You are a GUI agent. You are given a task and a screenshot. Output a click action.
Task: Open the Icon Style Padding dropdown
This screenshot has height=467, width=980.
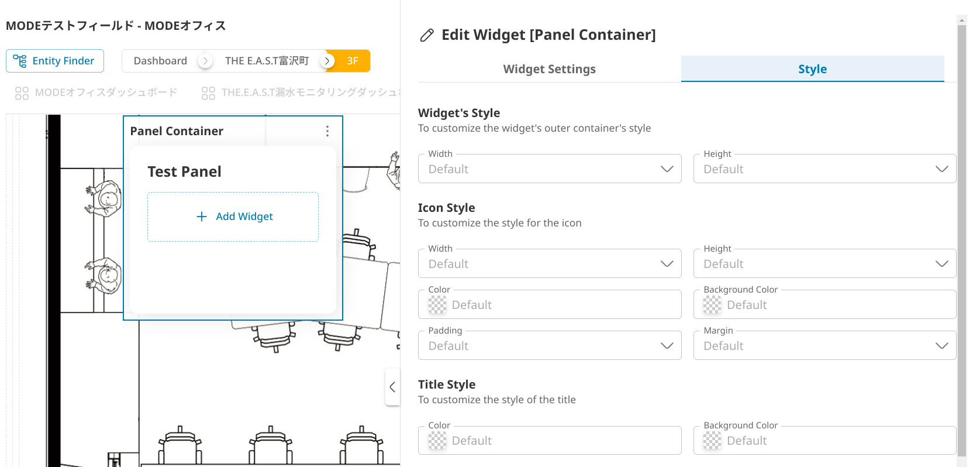point(667,346)
